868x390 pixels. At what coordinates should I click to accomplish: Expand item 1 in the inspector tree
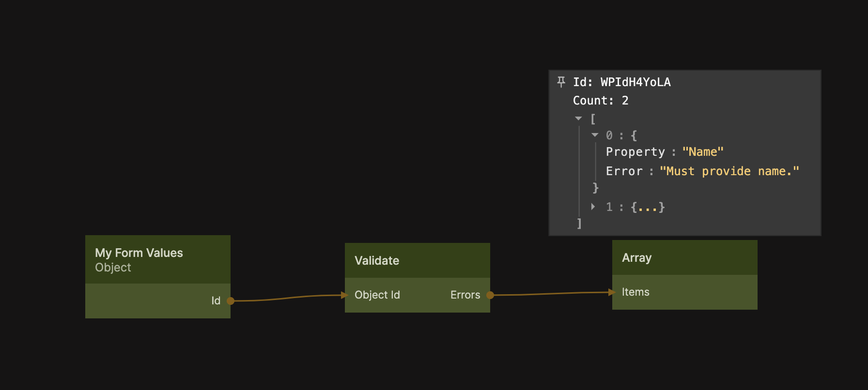593,207
